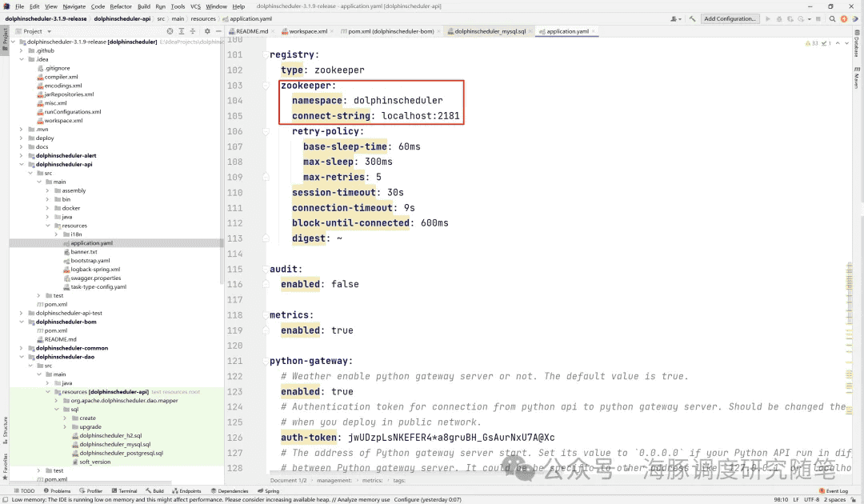Toggle the Database side panel

click(x=856, y=46)
